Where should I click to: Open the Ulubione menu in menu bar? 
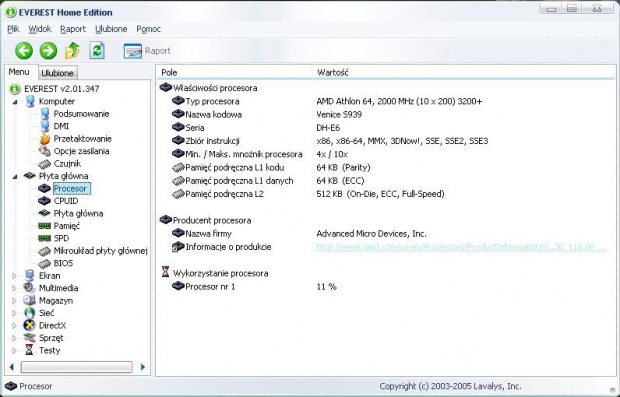tap(111, 29)
